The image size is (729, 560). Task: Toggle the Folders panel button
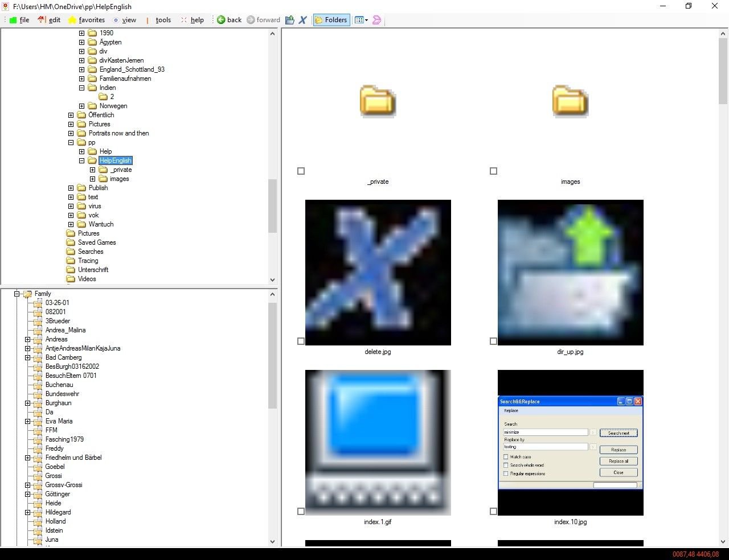tap(331, 19)
